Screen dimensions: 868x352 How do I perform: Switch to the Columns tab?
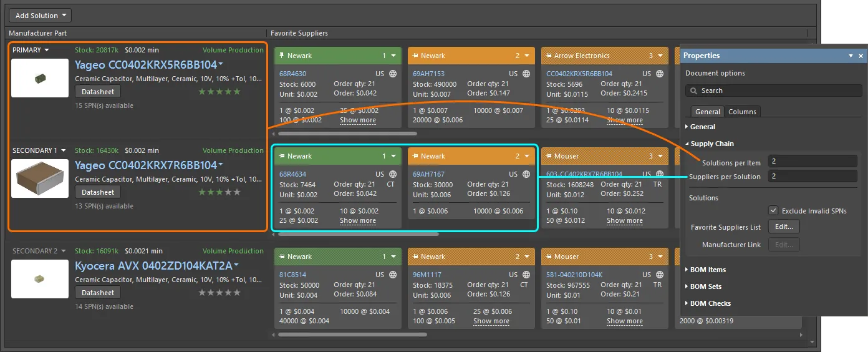coord(742,112)
